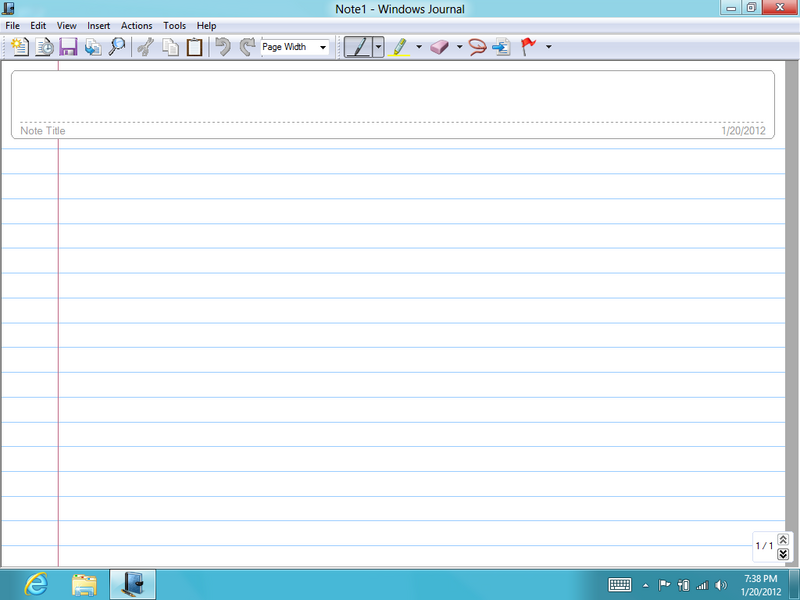Open File Explorer from taskbar
This screenshot has width=800, height=600.
coord(84,585)
